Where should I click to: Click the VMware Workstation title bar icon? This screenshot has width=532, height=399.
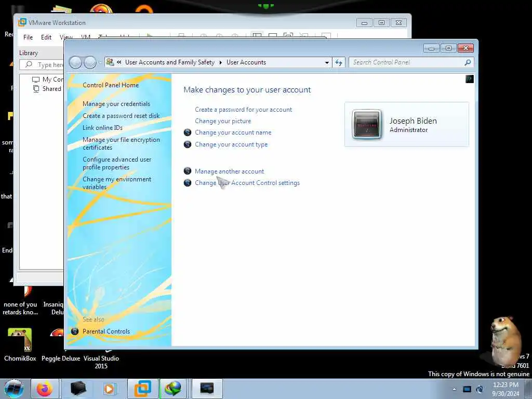[x=22, y=22]
